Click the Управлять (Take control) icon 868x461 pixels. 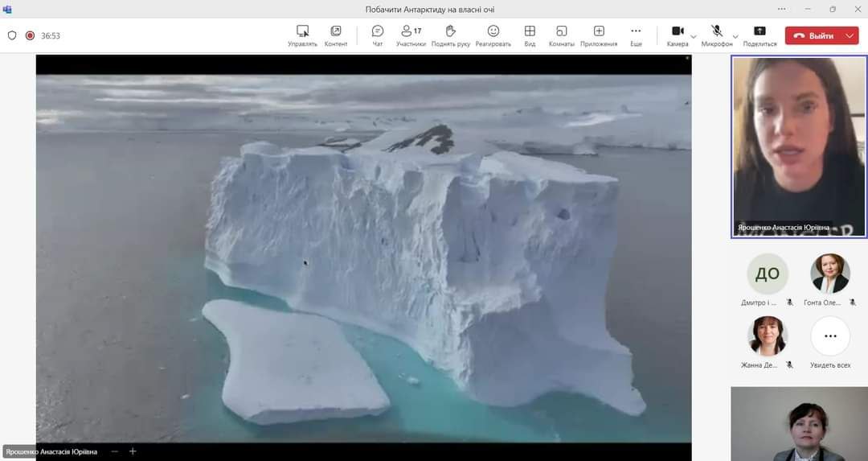tap(302, 31)
